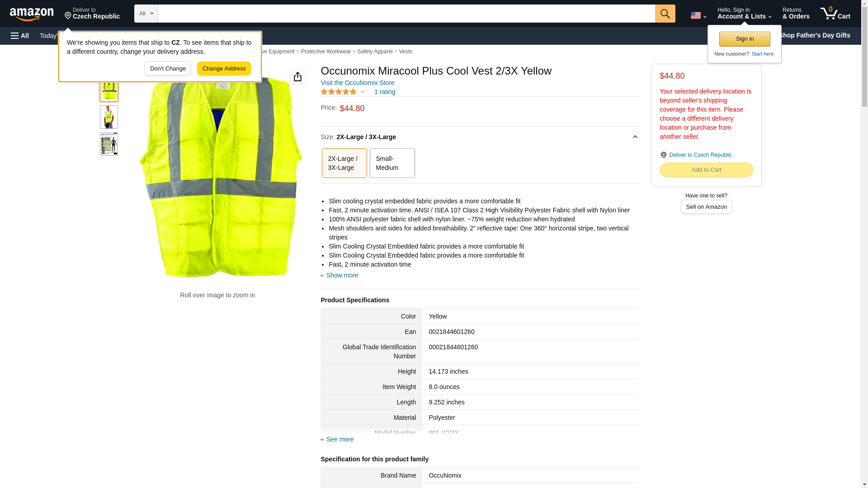Image resolution: width=868 pixels, height=488 pixels.
Task: Click Visit the OccuNomix Store link
Action: [x=357, y=83]
